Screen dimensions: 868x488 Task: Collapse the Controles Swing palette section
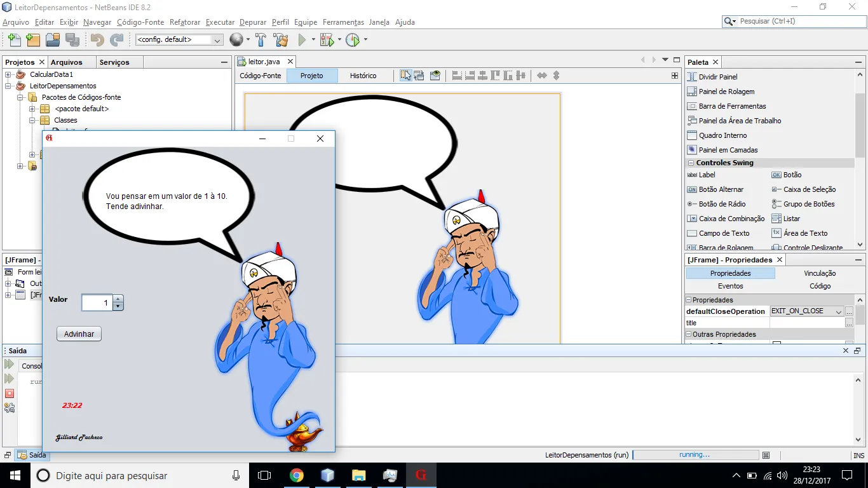coord(691,163)
